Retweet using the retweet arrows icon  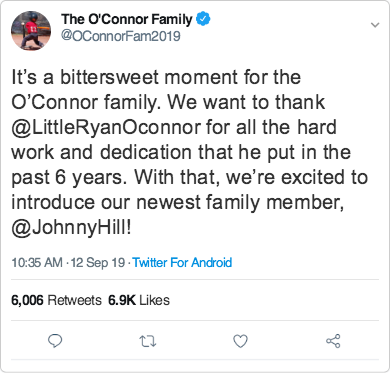point(148,341)
